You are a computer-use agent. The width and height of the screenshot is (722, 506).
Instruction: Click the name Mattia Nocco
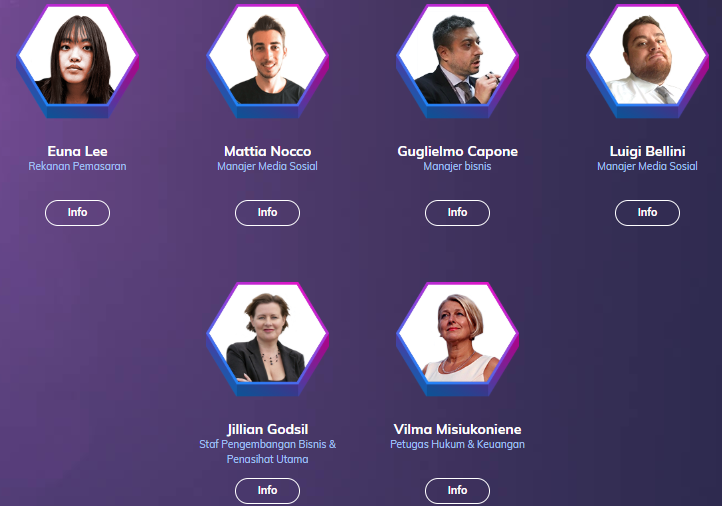pos(268,151)
